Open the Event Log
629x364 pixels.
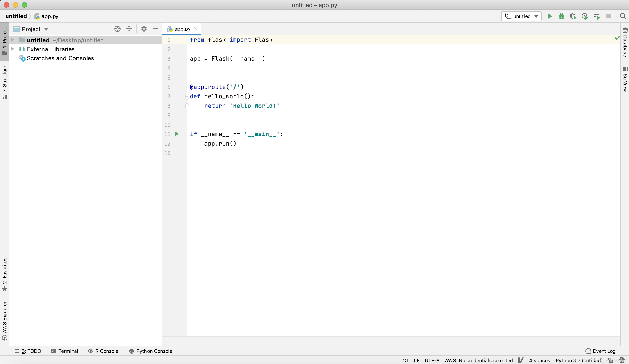(x=600, y=351)
